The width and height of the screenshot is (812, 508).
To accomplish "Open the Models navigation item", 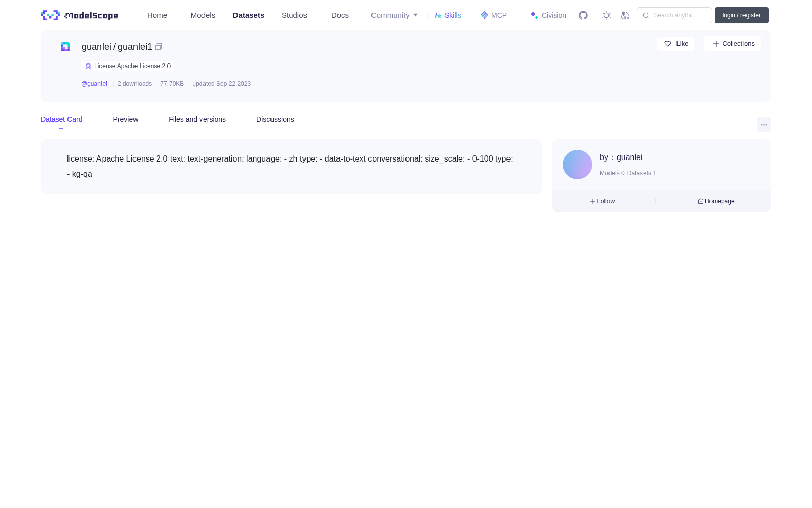I will click(x=203, y=15).
